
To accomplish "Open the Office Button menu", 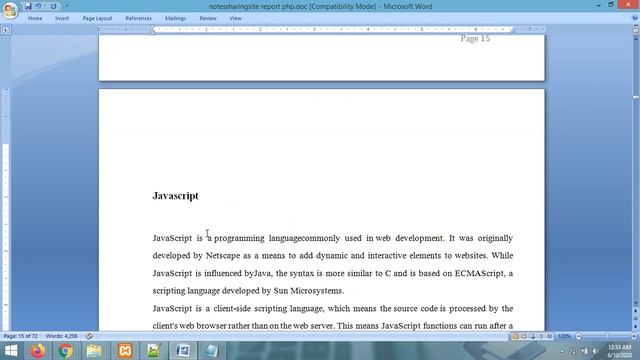I will click(x=10, y=10).
